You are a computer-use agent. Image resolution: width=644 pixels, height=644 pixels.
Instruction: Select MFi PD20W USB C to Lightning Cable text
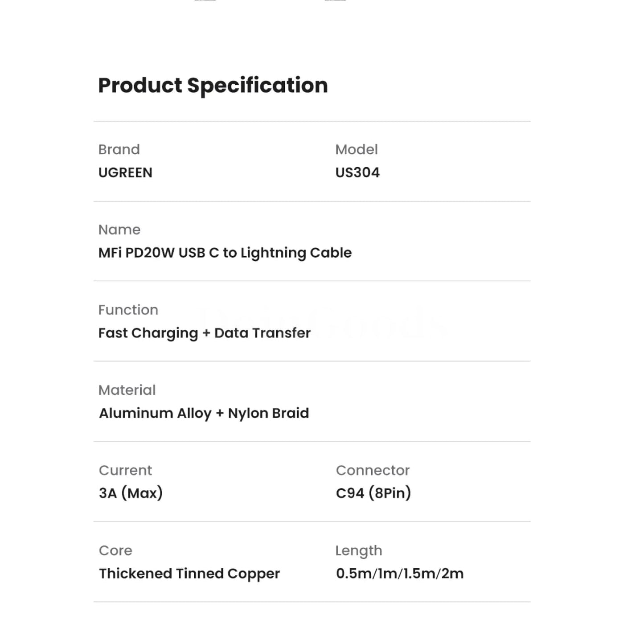pos(225,253)
